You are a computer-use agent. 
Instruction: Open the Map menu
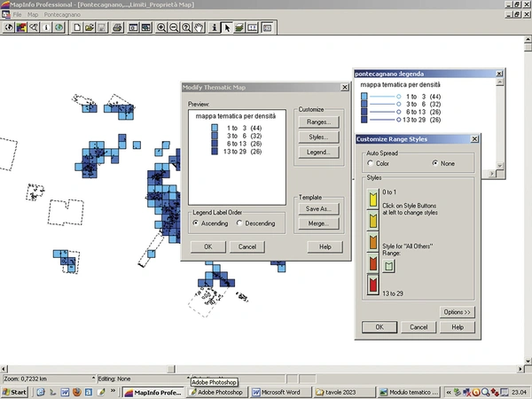pos(33,15)
